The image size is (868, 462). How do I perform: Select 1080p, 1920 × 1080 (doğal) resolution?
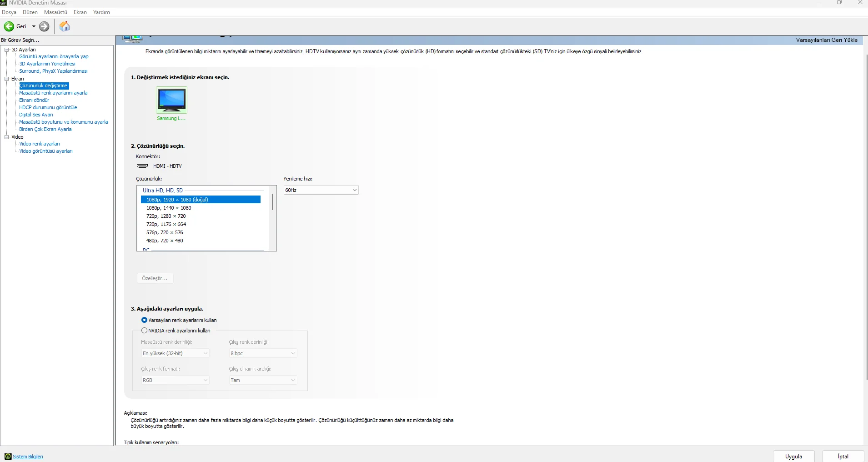[x=201, y=200]
